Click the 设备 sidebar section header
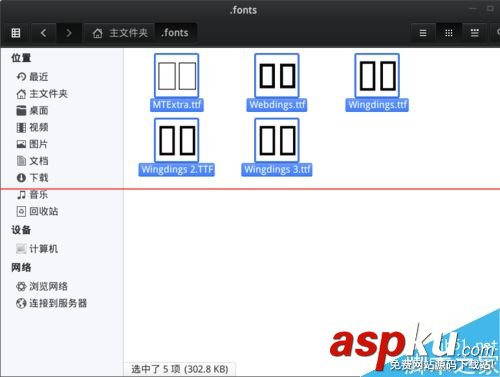The height and width of the screenshot is (377, 500). tap(21, 230)
